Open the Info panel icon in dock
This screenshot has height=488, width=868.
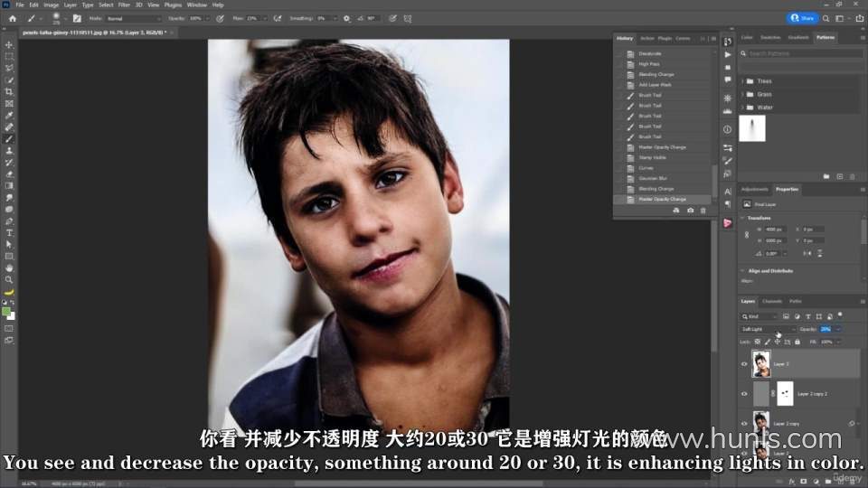pos(727,129)
